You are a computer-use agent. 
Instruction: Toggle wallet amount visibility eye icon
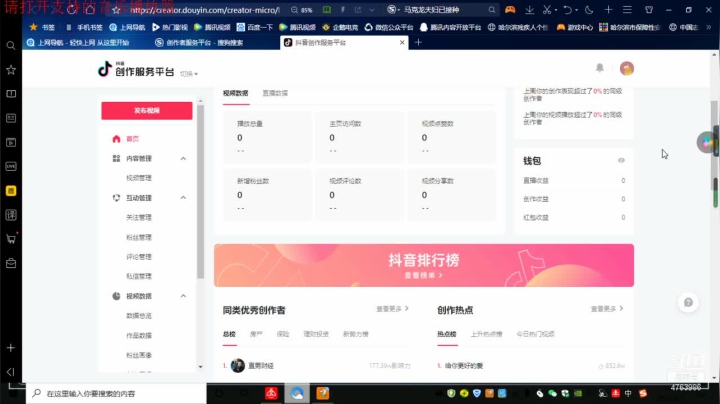621,160
